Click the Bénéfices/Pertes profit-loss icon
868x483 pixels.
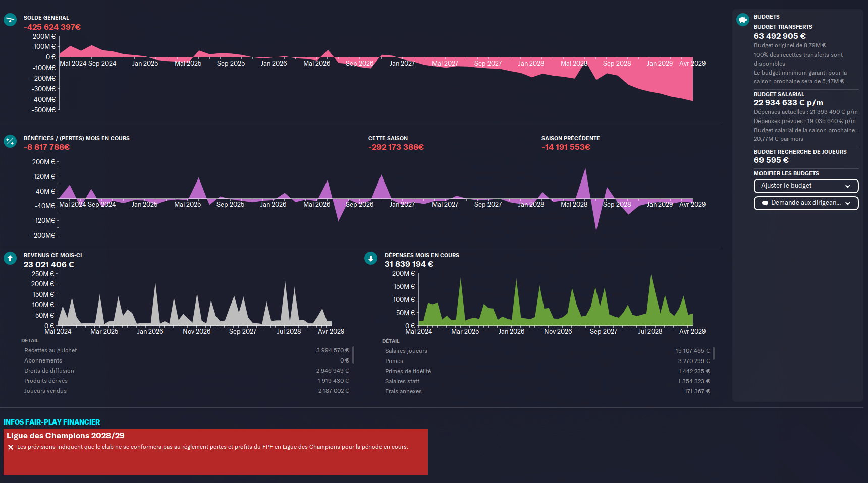click(x=10, y=141)
